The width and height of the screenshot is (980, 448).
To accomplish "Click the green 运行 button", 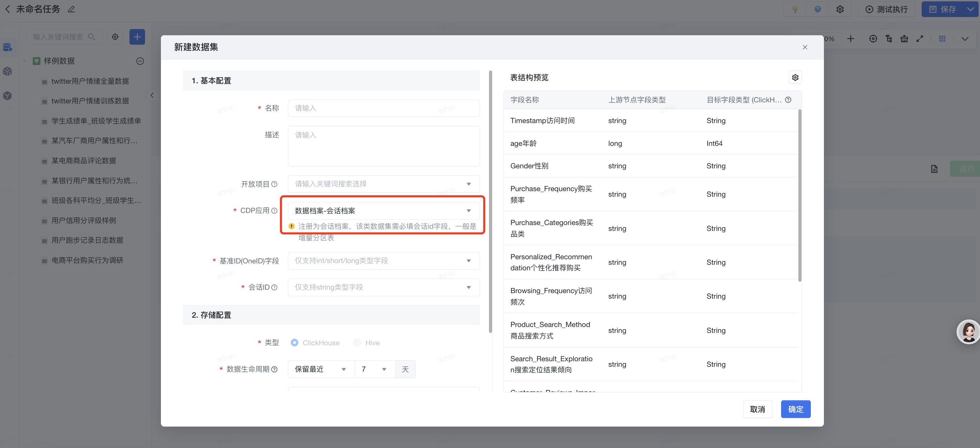I will 965,169.
